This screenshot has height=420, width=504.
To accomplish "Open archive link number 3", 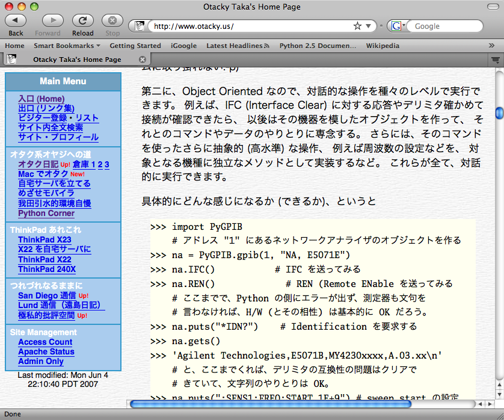I will [106, 164].
